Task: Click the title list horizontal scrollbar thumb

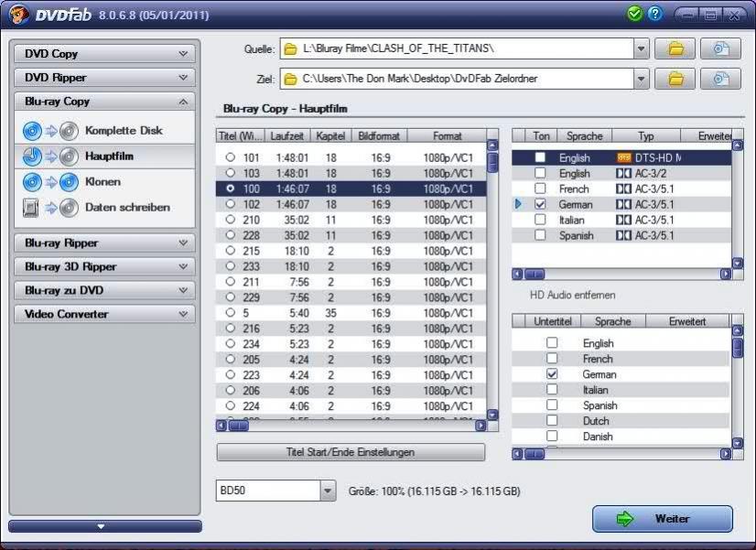Action: [238, 426]
